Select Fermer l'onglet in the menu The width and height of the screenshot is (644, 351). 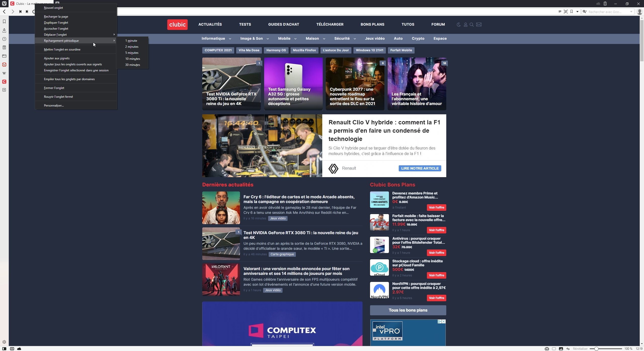click(x=54, y=88)
